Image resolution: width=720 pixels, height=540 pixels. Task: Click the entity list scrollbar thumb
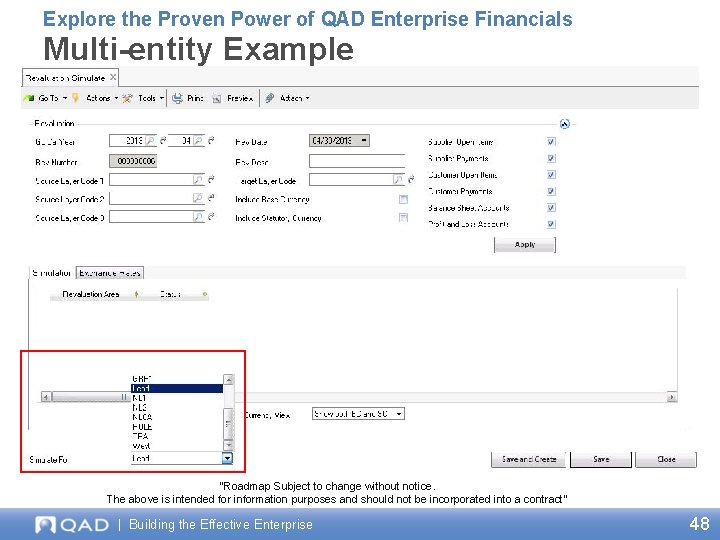[x=228, y=424]
